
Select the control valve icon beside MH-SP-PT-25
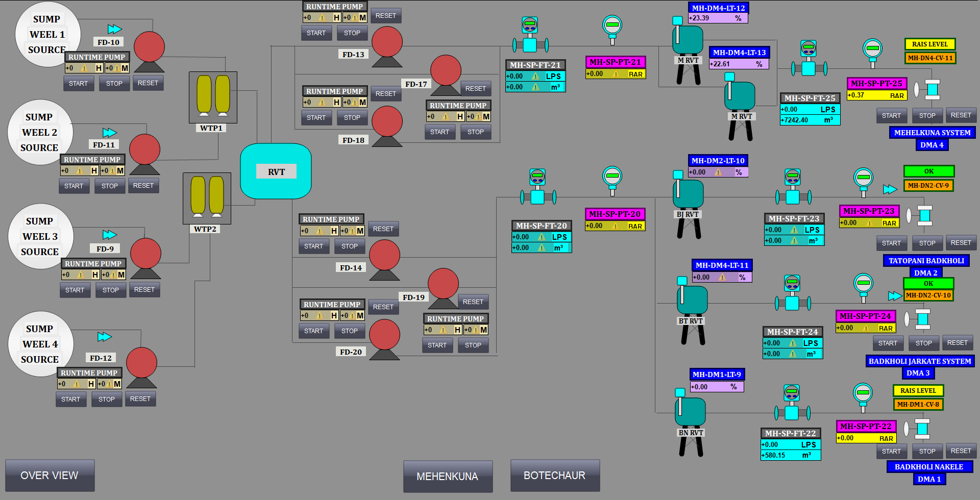tap(932, 89)
